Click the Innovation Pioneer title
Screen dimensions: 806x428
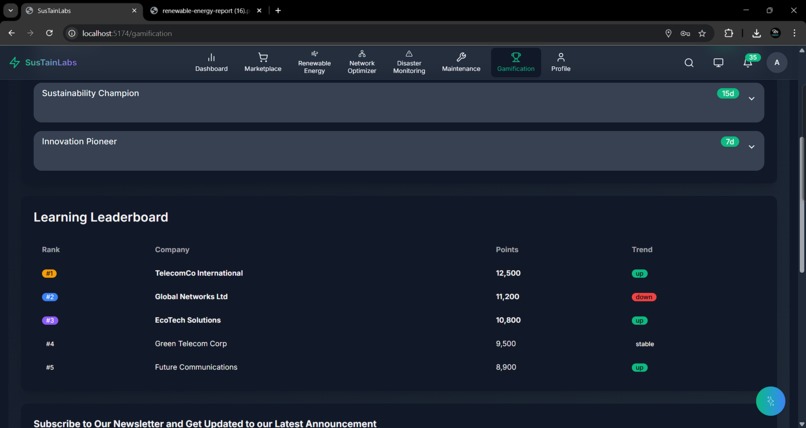(79, 141)
